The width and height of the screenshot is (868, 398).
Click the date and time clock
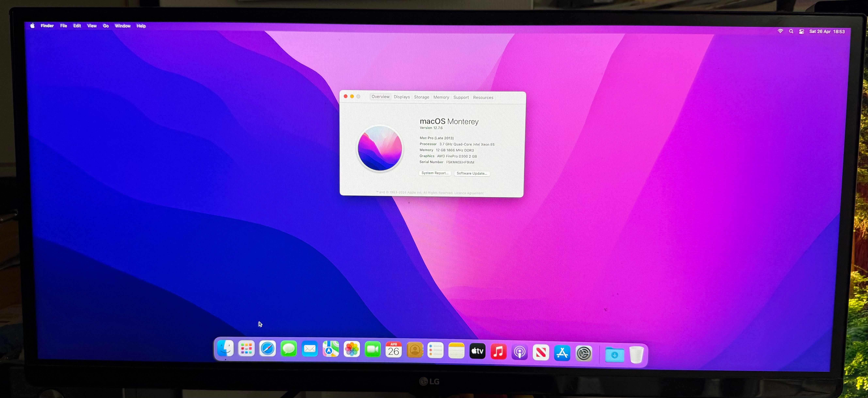[x=827, y=32]
